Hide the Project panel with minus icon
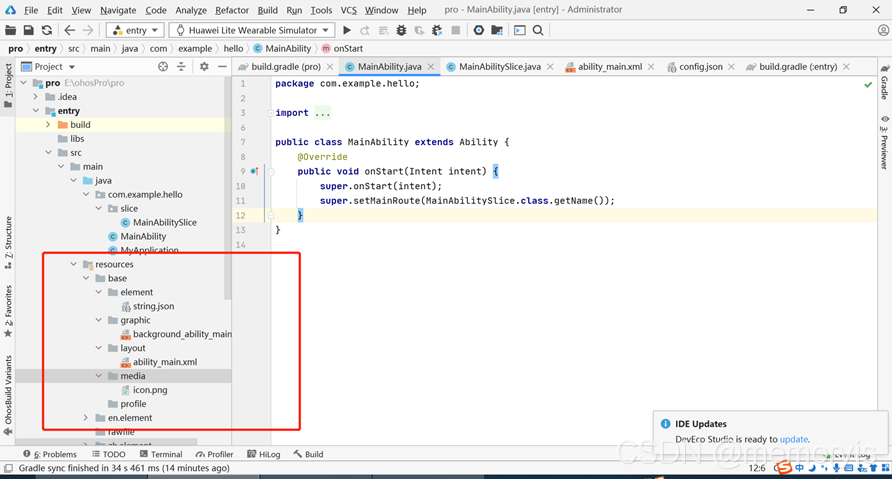Screen dimensions: 892x479 click(222, 67)
